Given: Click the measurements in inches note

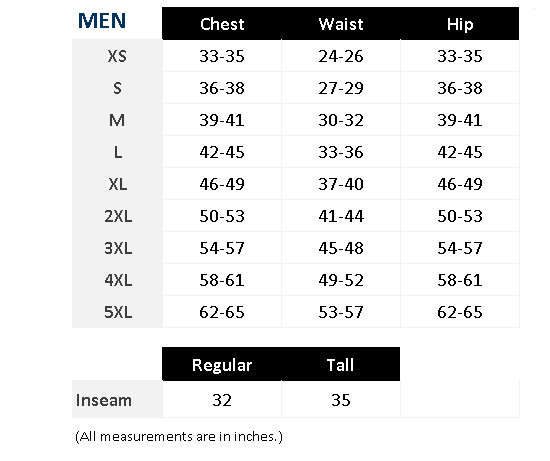Looking at the screenshot, I should pyautogui.click(x=179, y=437).
